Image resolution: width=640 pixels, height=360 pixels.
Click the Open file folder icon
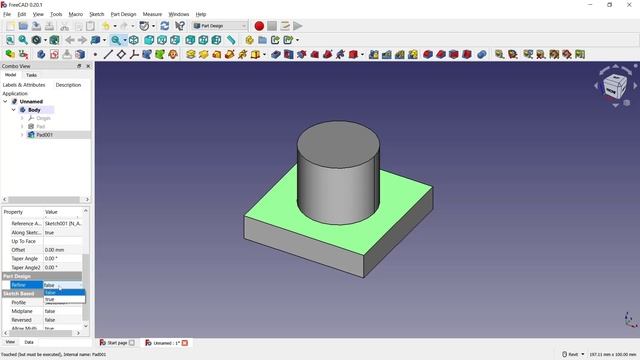coord(23,26)
